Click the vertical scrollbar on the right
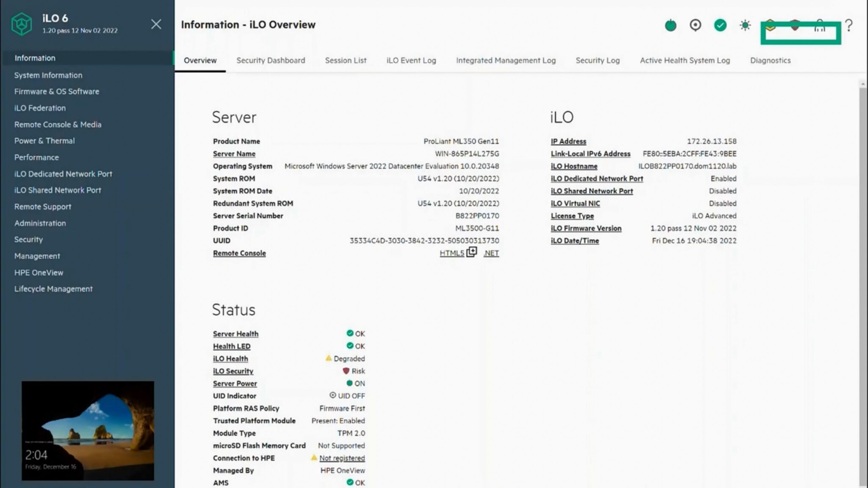Image resolution: width=868 pixels, height=488 pixels. (x=862, y=284)
